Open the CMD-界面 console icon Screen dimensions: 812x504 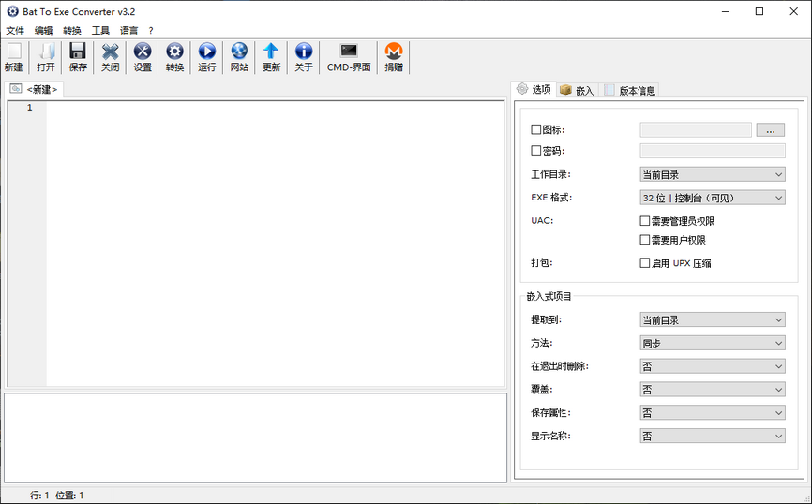click(x=349, y=52)
